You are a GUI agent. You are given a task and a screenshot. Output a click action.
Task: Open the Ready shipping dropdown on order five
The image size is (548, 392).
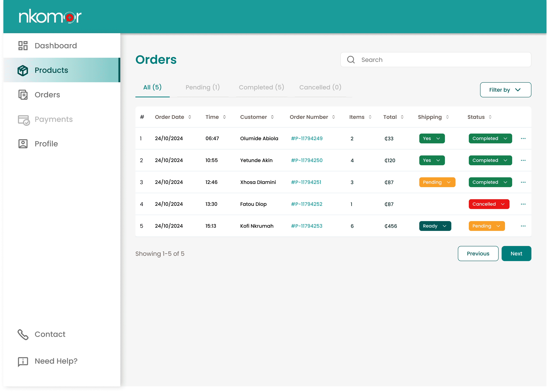click(x=435, y=226)
